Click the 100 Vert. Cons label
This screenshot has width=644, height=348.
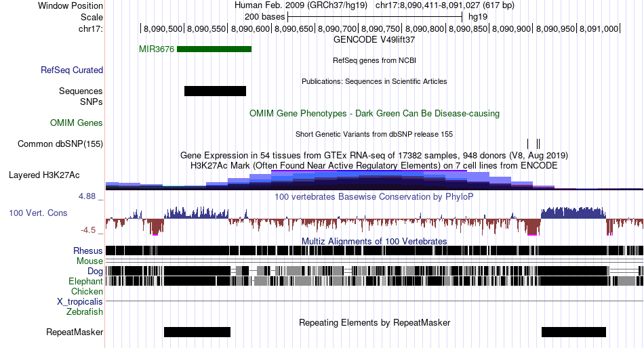(x=38, y=213)
